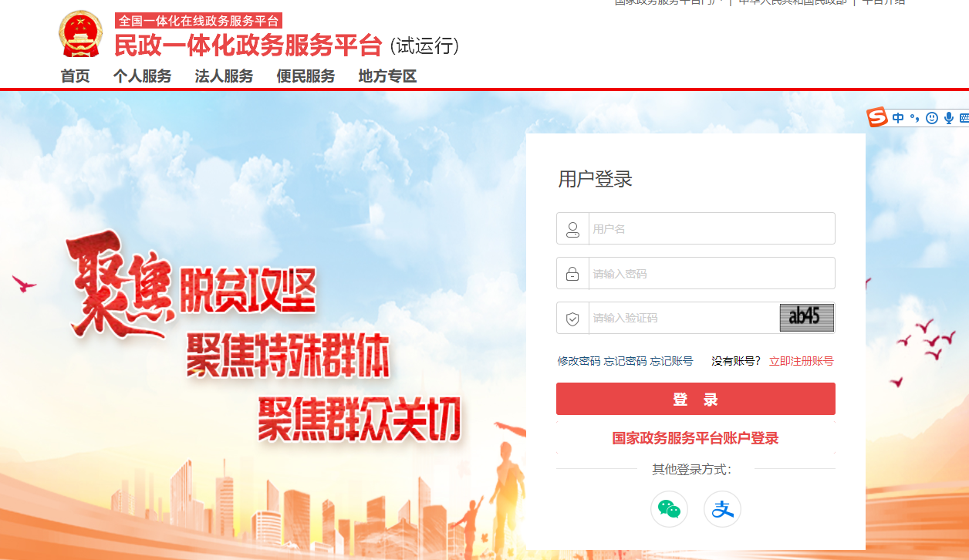Click the smiley emoji icon in IME bar

(932, 118)
